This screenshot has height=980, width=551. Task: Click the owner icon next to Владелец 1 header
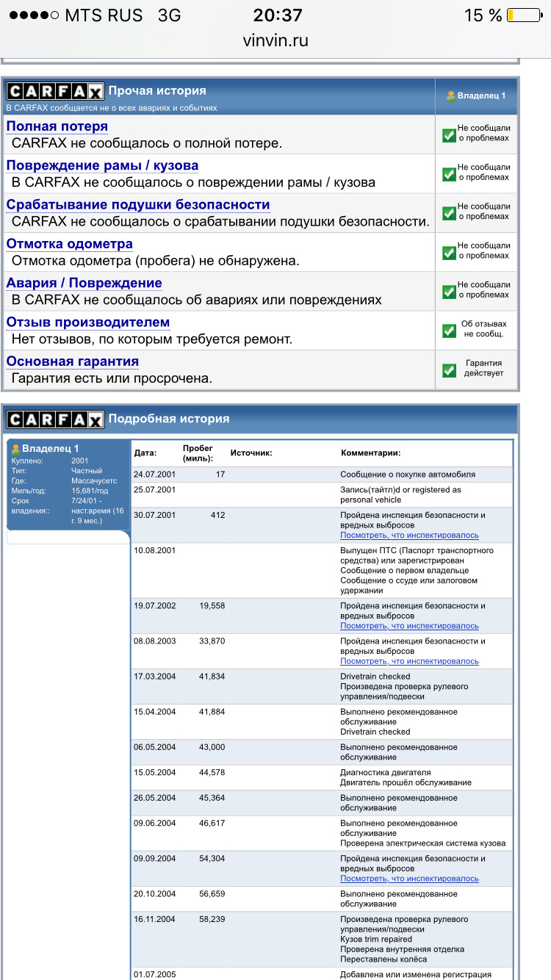pos(451,96)
